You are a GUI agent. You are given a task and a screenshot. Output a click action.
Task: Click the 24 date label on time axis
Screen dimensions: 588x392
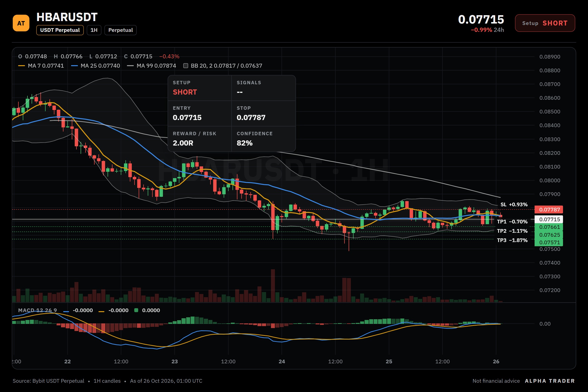click(x=282, y=362)
